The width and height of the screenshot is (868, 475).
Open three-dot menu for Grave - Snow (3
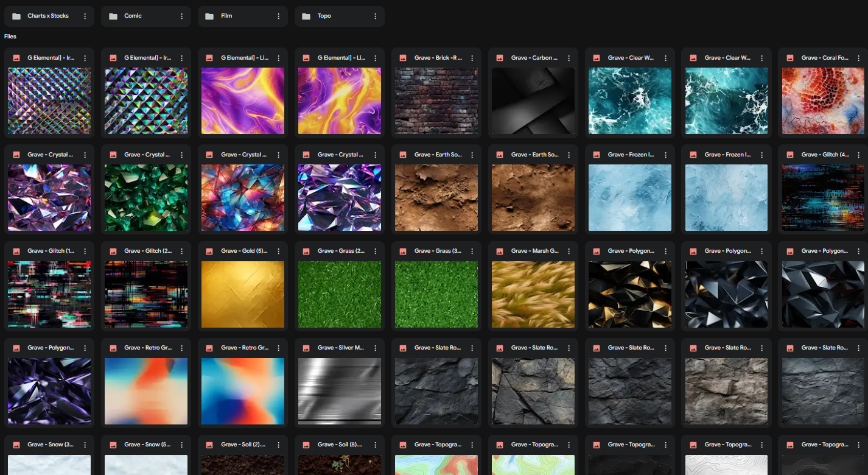click(x=85, y=445)
